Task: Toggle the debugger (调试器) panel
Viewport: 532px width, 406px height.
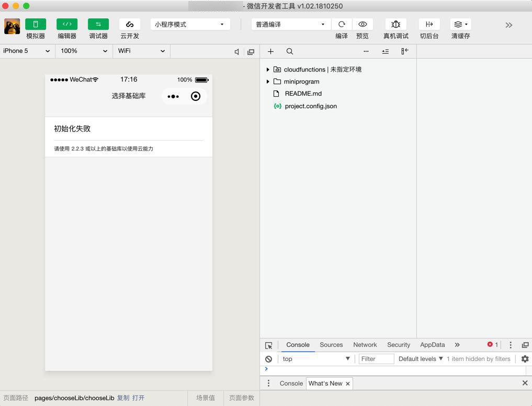Action: point(98,25)
